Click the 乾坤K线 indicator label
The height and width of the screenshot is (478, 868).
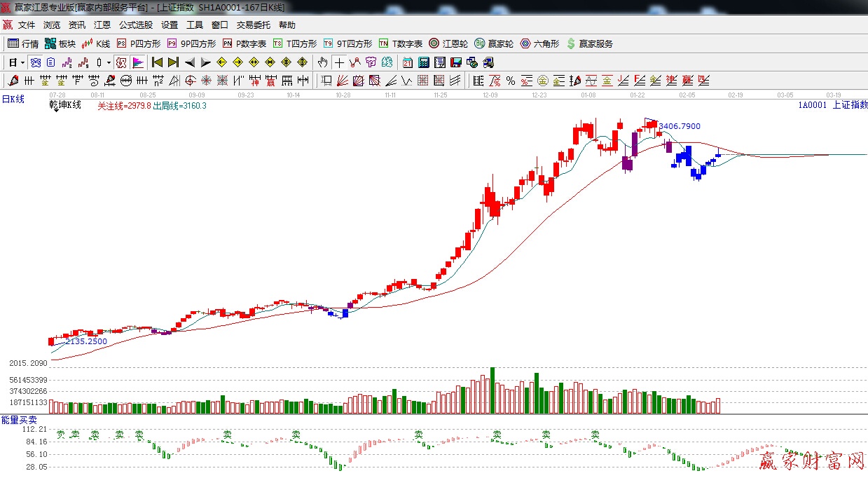tap(65, 105)
